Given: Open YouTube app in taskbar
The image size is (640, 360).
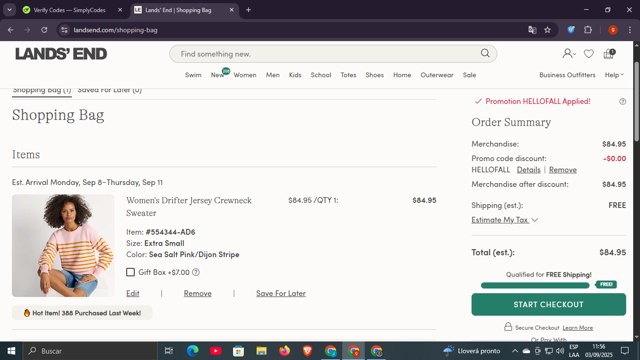Looking at the screenshot, I should pos(216,351).
